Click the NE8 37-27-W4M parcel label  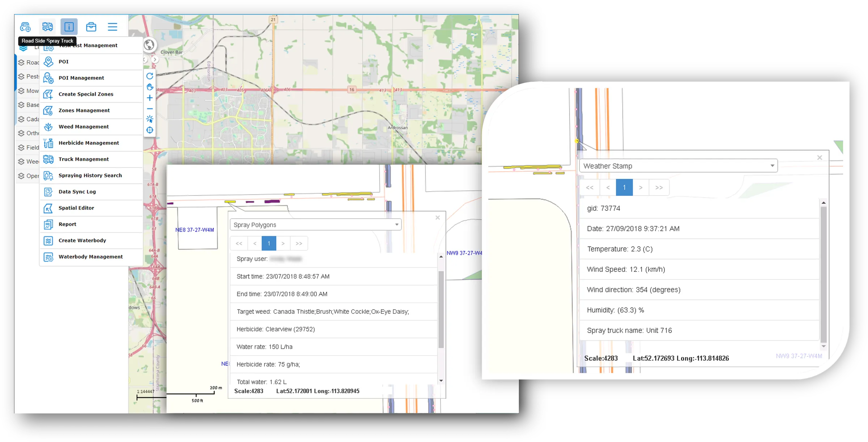coord(195,230)
